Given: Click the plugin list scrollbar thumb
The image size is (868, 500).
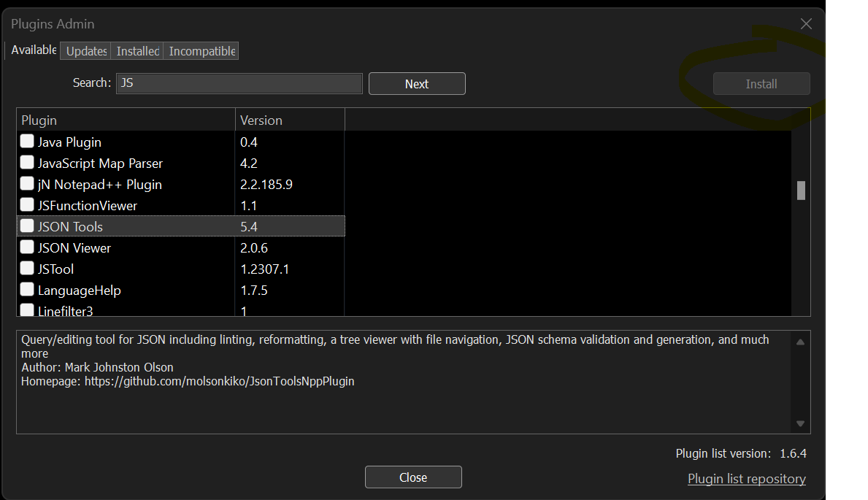Looking at the screenshot, I should coord(800,191).
